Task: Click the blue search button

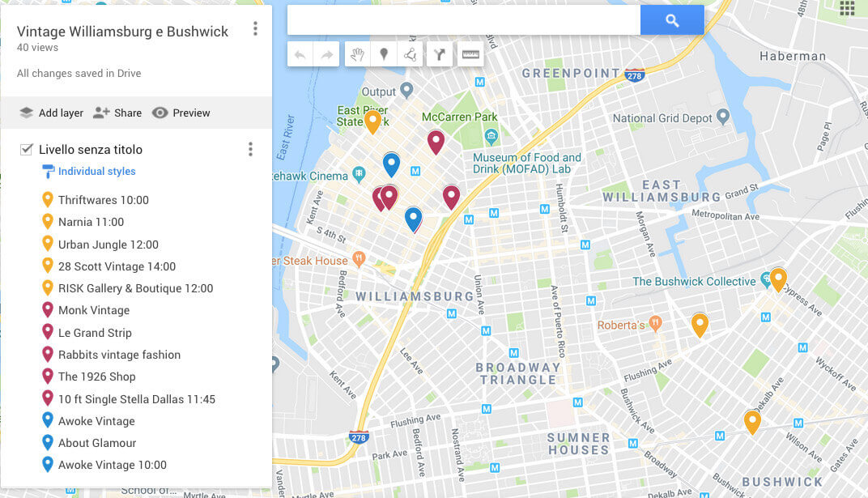Action: point(672,20)
